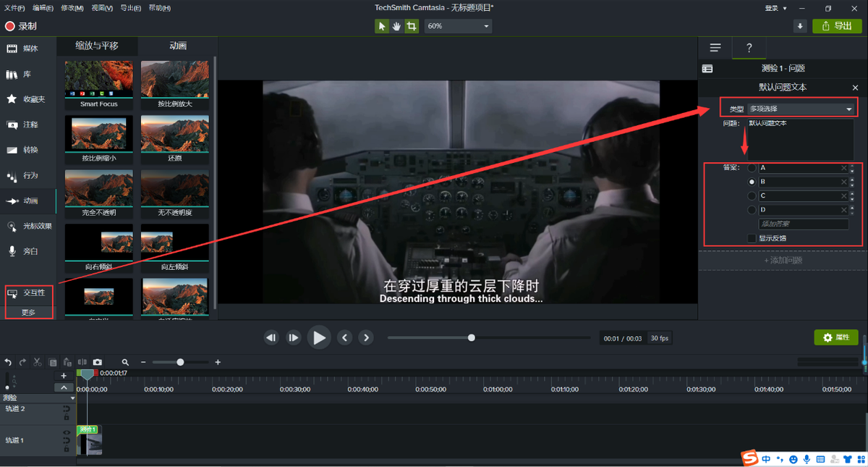
Task: Copy the selection in timeline toolbar
Action: tap(53, 362)
